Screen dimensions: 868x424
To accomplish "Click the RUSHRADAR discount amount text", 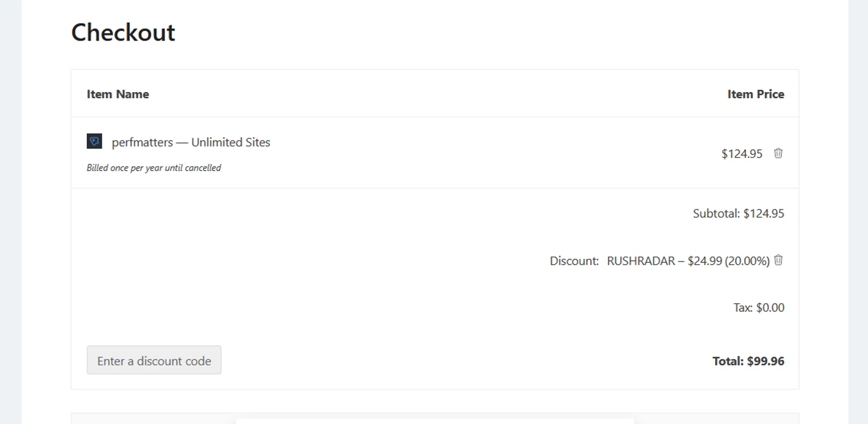I will point(688,261).
